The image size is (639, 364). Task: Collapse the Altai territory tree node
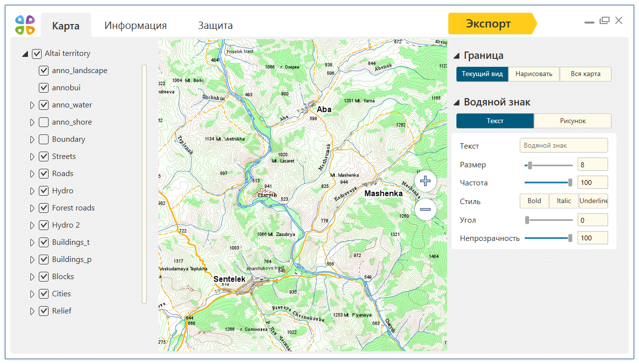coord(25,54)
